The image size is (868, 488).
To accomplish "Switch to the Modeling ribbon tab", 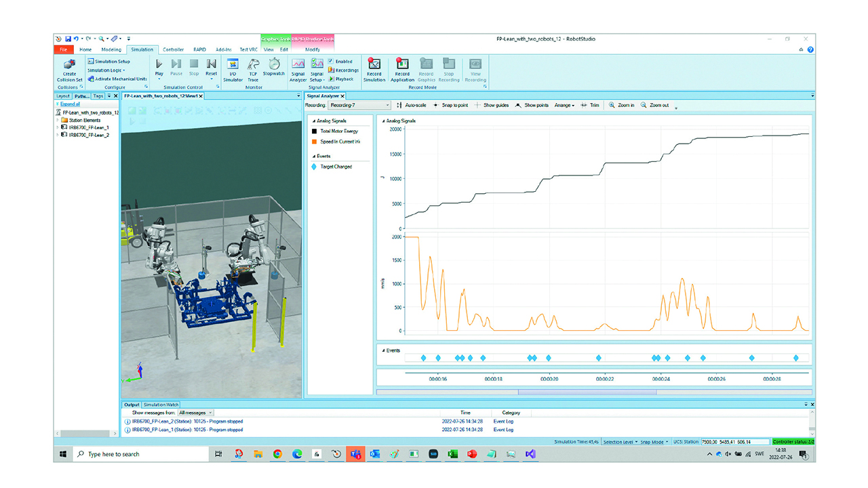I will pos(111,49).
